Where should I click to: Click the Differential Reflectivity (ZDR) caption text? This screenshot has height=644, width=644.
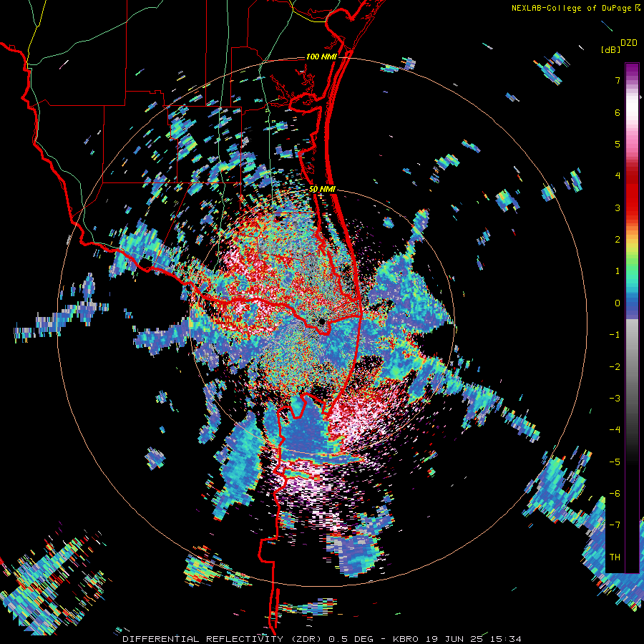point(223,639)
